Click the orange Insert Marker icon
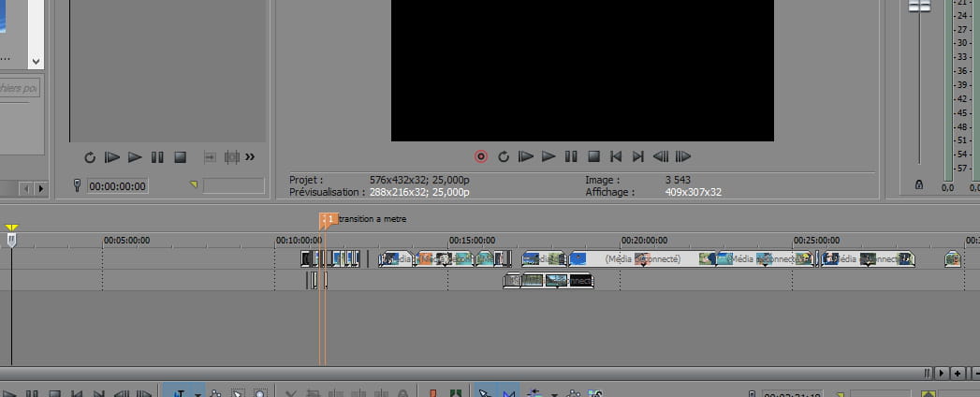The height and width of the screenshot is (397, 980). [432, 392]
